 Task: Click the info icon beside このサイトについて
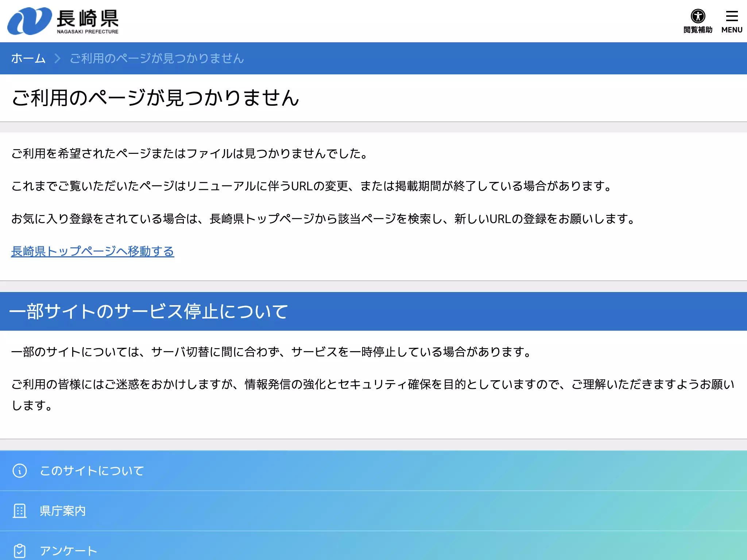tap(20, 471)
